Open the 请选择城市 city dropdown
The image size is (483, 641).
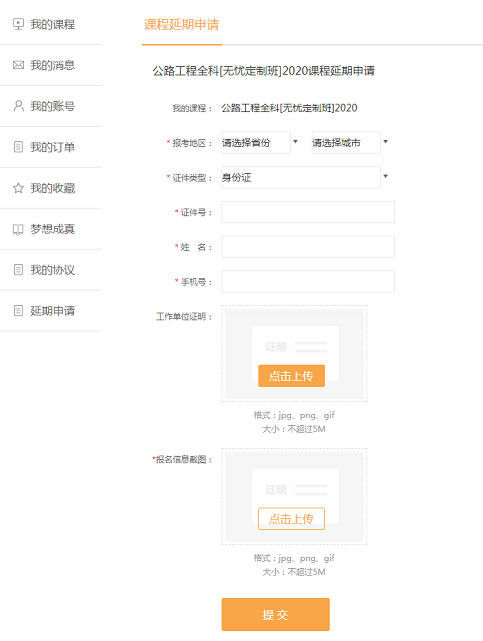pos(346,143)
